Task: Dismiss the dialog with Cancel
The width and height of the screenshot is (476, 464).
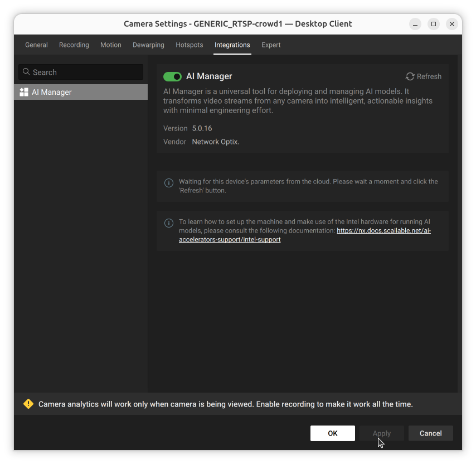Action: 430,433
